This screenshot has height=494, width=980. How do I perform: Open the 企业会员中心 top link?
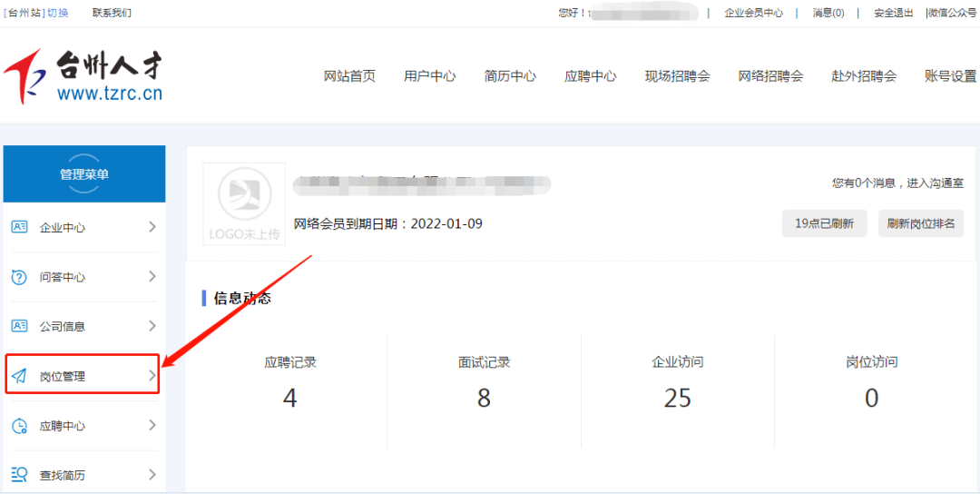coord(753,13)
